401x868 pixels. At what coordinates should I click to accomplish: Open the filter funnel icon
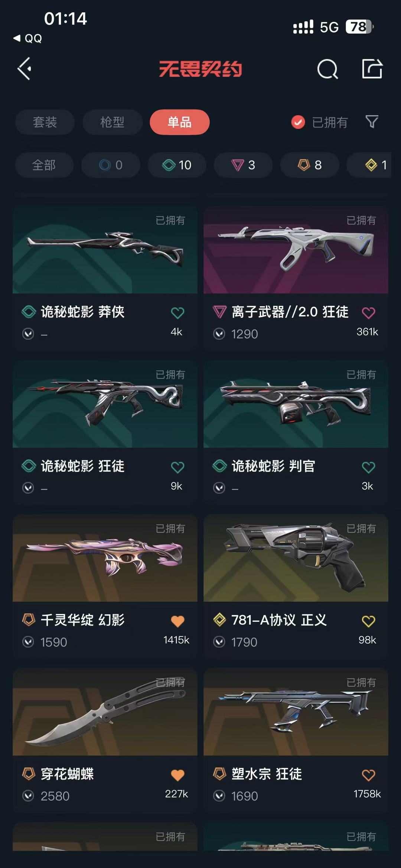click(x=372, y=122)
